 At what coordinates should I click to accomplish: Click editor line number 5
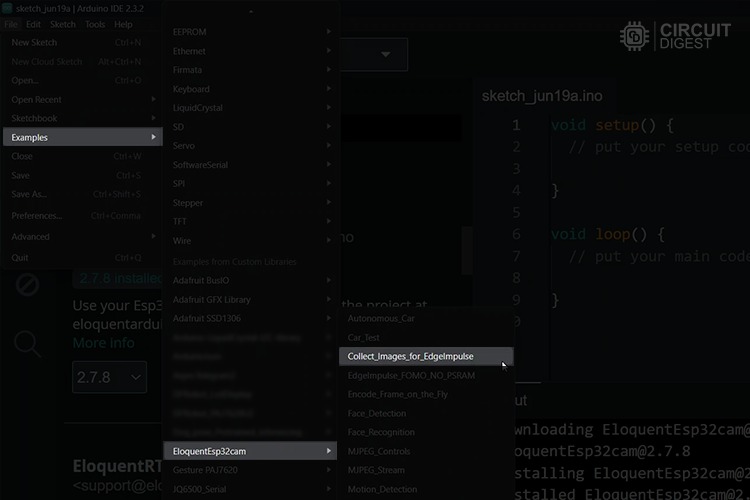point(516,212)
